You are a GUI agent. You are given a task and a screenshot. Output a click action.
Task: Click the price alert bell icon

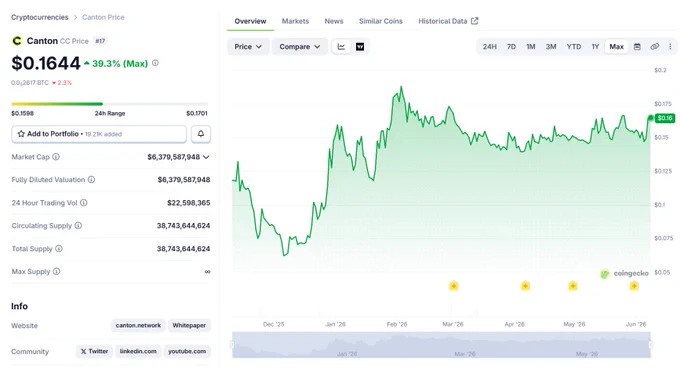pos(201,134)
